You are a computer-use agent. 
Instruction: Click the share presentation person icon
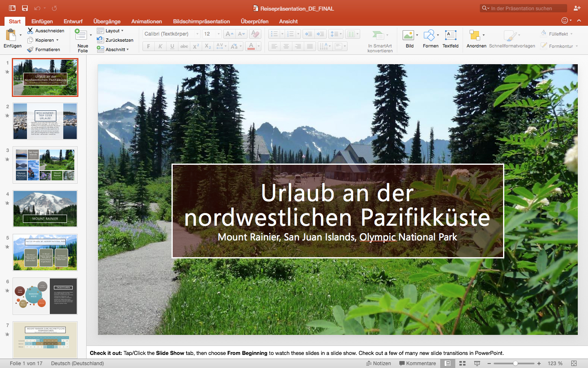(577, 8)
